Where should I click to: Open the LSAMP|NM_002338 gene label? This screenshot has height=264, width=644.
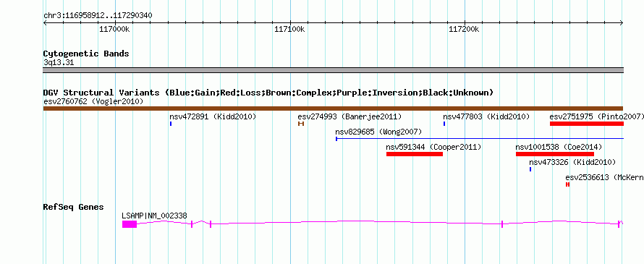(154, 215)
